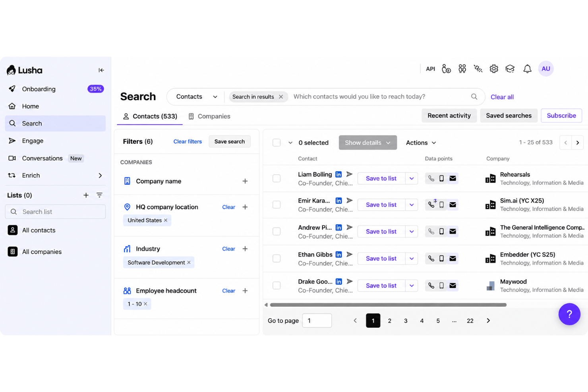Open the Contacts search type dropdown
Viewport: 588px width, 392px height.
click(x=196, y=97)
